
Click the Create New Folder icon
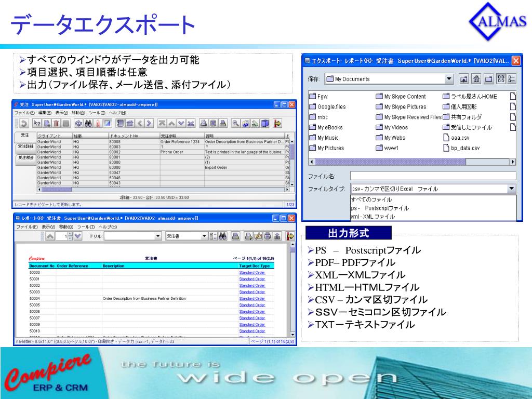pos(488,79)
